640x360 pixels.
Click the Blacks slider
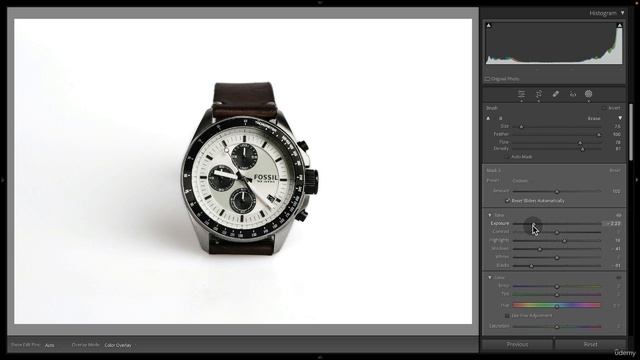click(x=556, y=266)
